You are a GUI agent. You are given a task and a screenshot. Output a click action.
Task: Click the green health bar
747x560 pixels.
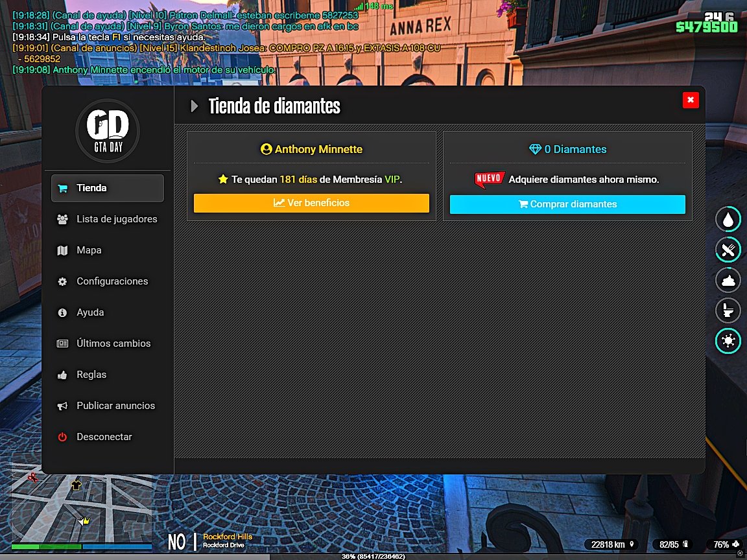point(46,547)
